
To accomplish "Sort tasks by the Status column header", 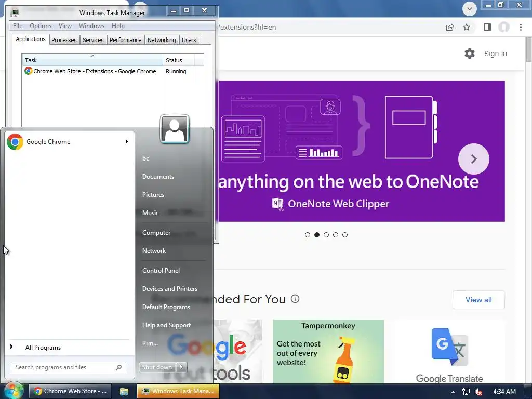I will (x=179, y=60).
